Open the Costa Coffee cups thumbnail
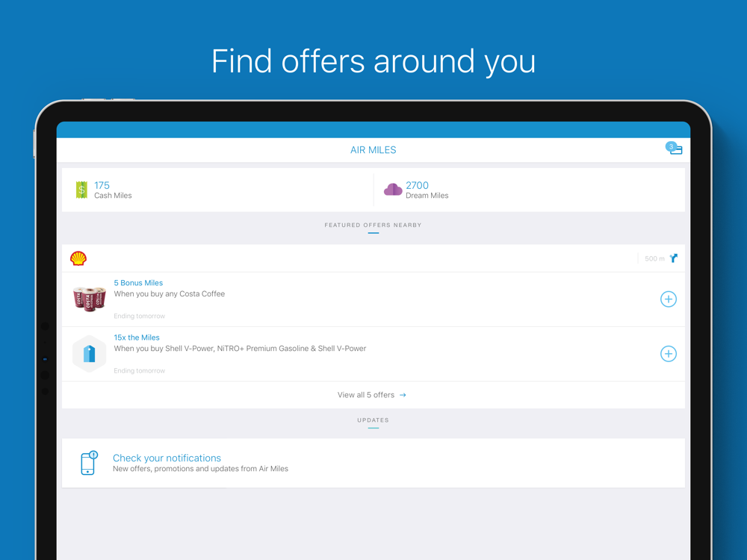 (x=89, y=299)
